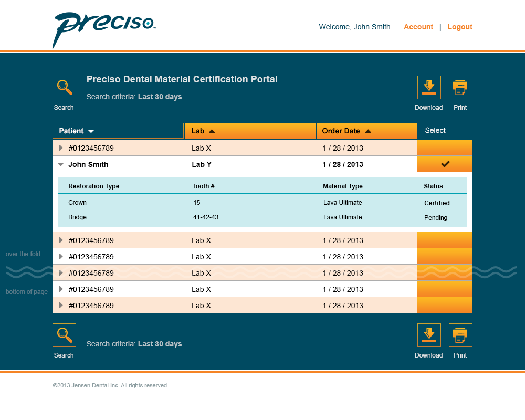Click the Download label under the bottom download icon
This screenshot has height=420, width=525.
pyautogui.click(x=428, y=355)
